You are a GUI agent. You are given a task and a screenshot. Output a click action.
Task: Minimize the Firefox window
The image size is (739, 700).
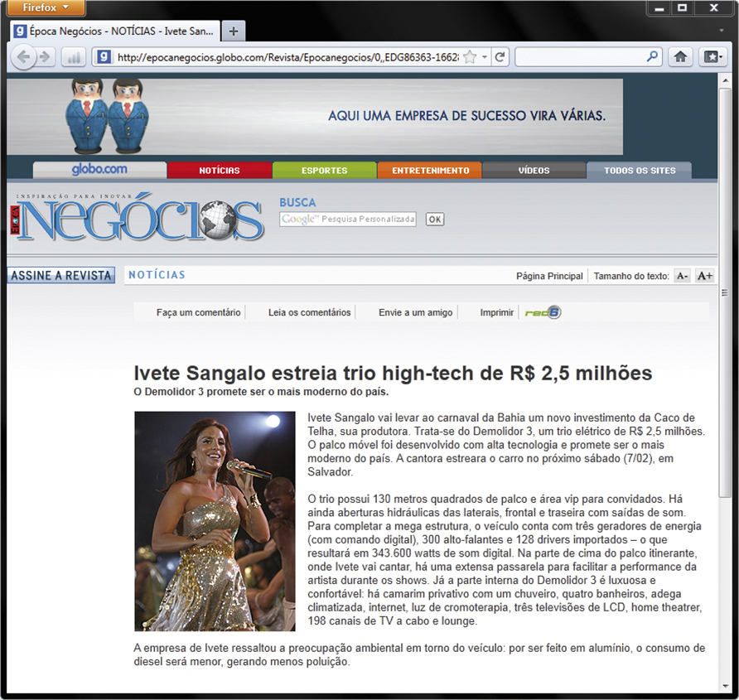pos(659,7)
